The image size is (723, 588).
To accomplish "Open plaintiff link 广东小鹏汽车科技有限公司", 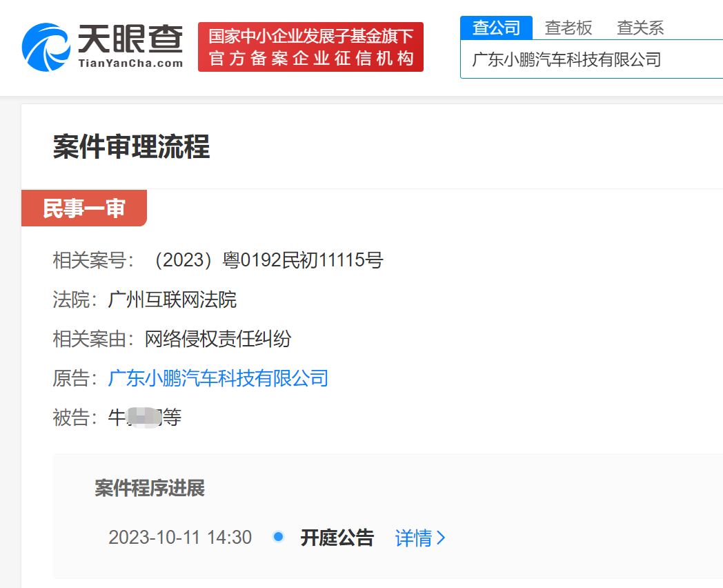I will (x=217, y=378).
